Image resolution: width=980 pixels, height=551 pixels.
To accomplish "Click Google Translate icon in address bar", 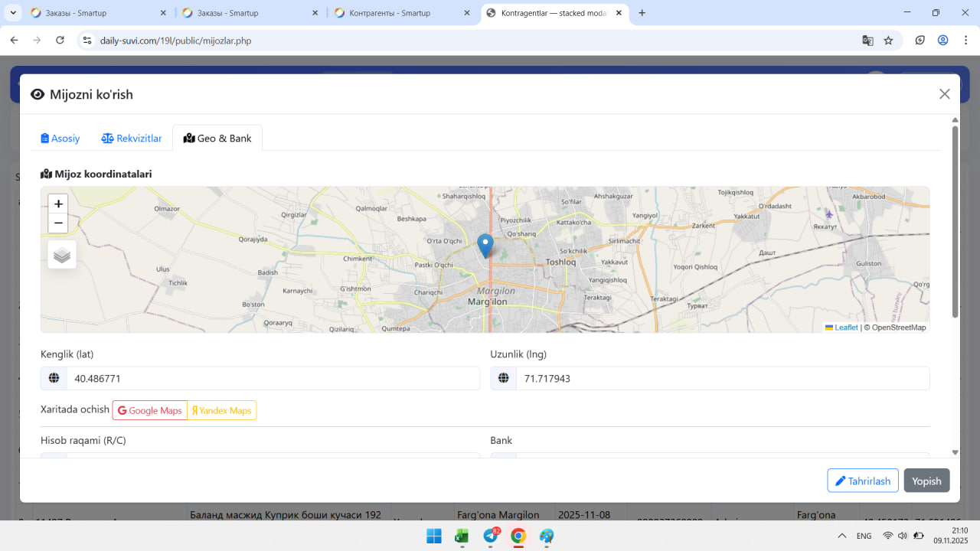I will coord(867,41).
